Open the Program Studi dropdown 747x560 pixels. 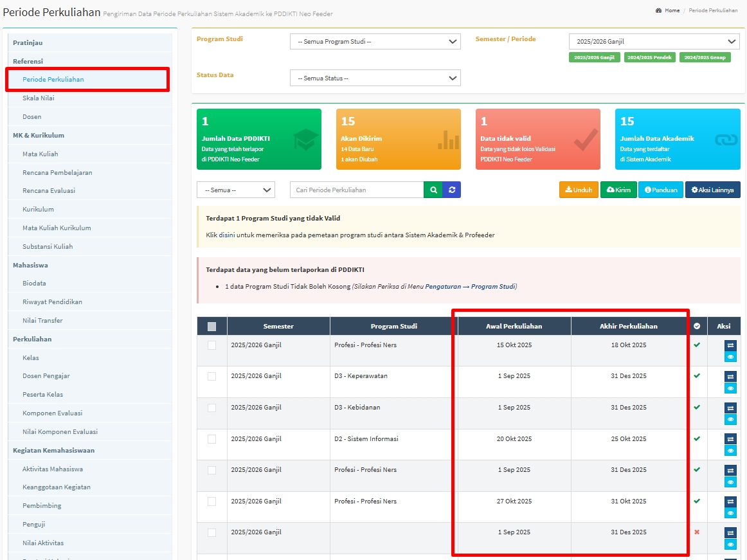(x=375, y=42)
